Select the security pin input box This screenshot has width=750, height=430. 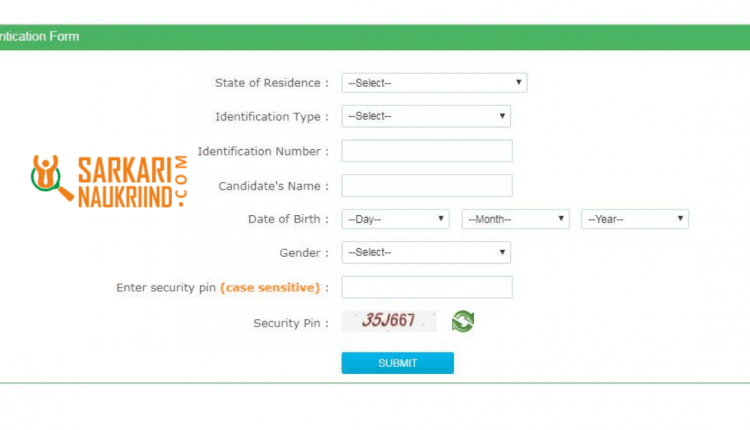(x=427, y=287)
